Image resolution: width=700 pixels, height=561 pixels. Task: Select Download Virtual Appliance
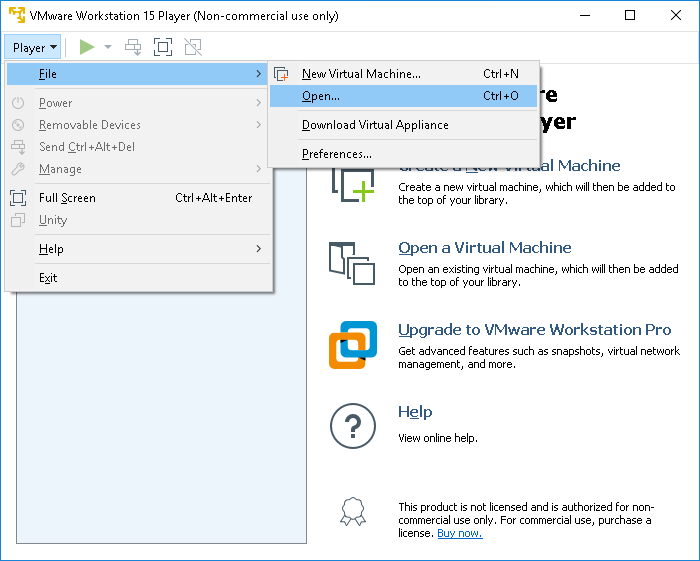(x=404, y=125)
